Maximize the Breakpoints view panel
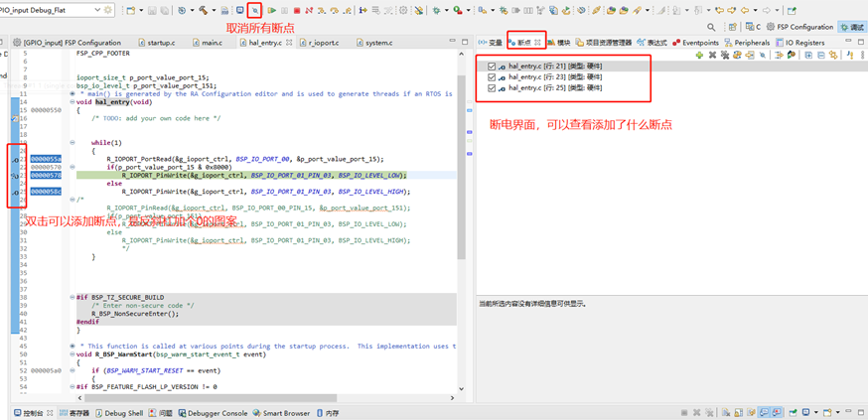868x420 pixels. click(862, 42)
